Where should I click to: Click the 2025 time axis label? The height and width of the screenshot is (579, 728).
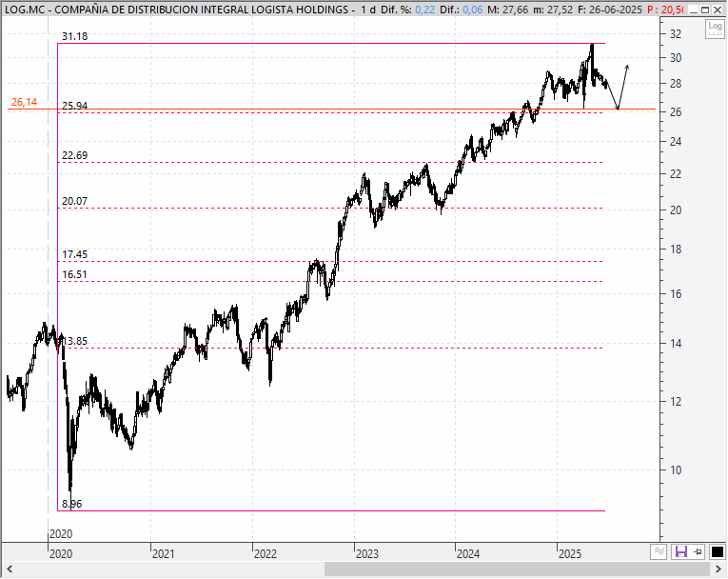tap(570, 554)
